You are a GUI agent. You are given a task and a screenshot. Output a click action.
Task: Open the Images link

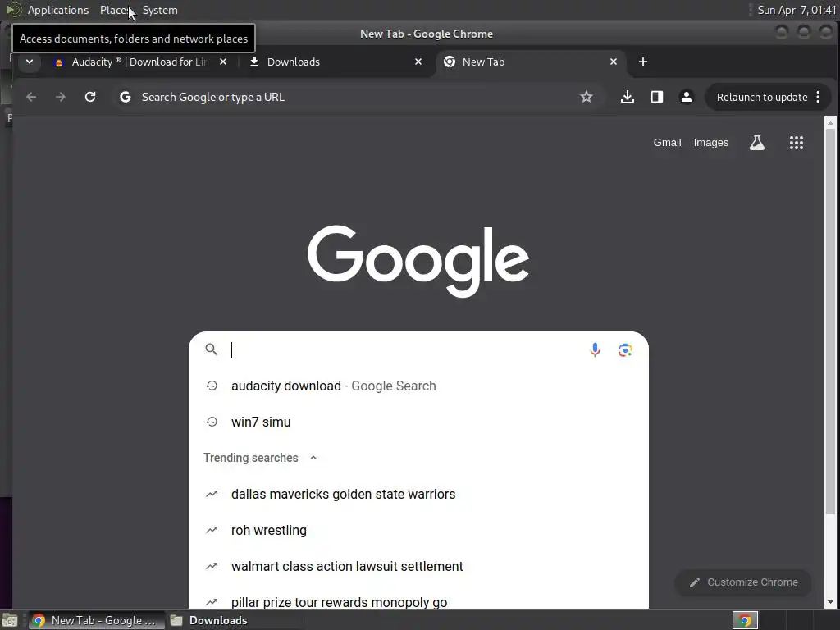pyautogui.click(x=711, y=143)
